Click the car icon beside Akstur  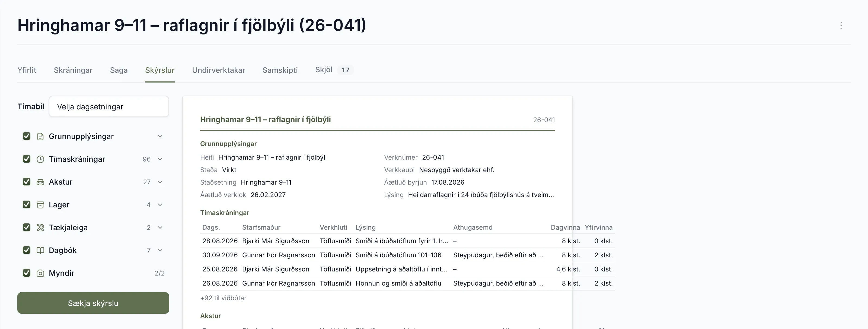[40, 182]
